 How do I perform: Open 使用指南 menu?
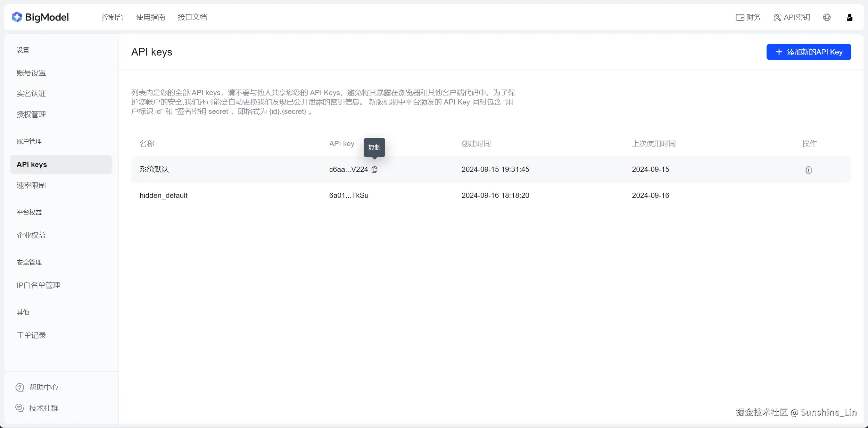(x=150, y=17)
